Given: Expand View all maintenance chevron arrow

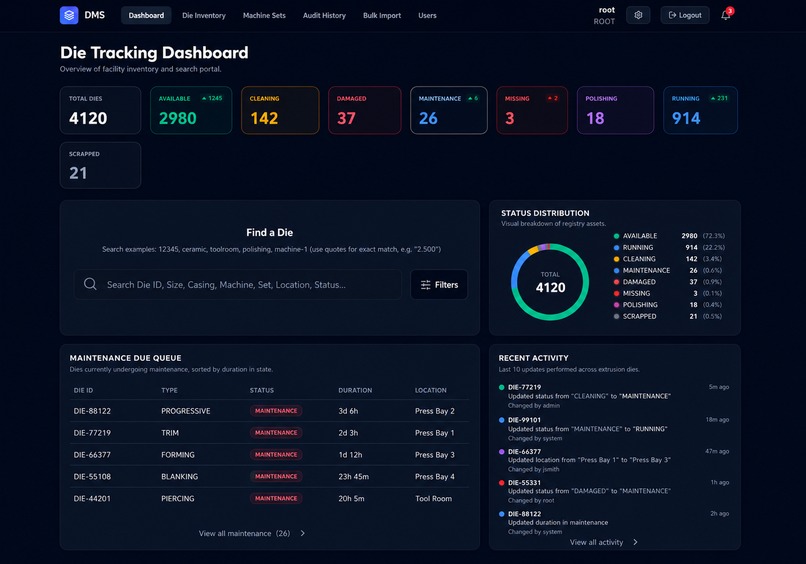Looking at the screenshot, I should click(x=303, y=533).
